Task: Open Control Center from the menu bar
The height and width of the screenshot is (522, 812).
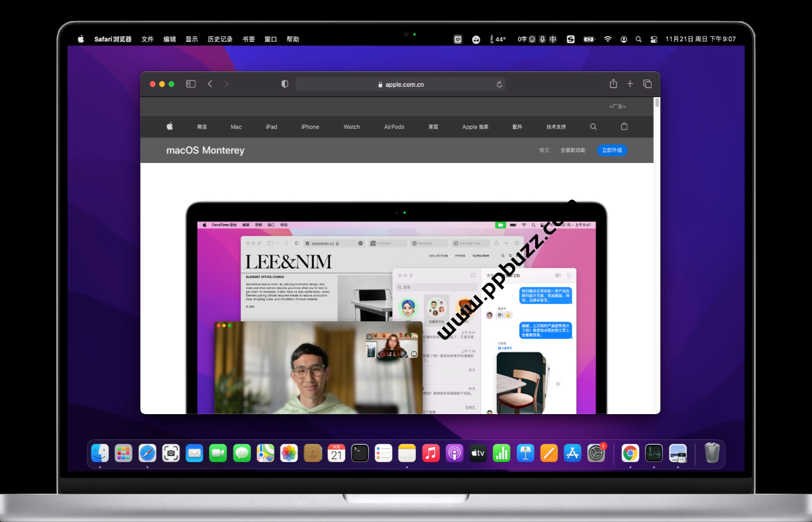Action: pos(653,39)
